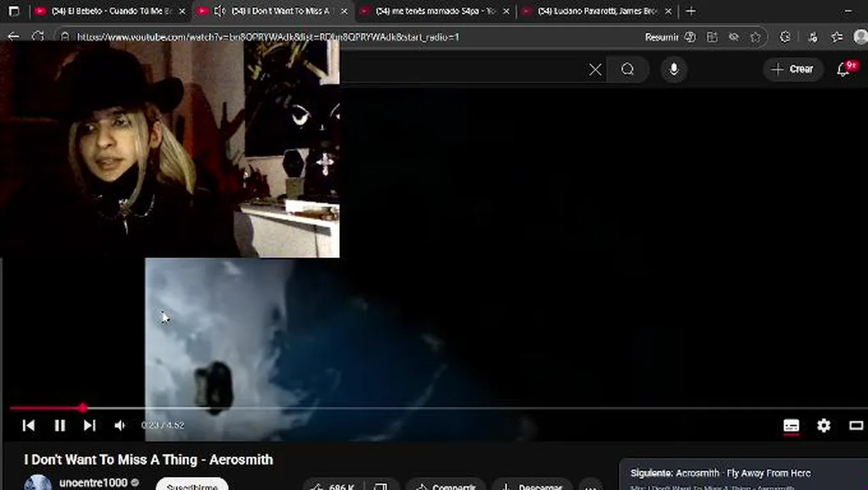Close the me tenés mamado tab

tap(506, 12)
